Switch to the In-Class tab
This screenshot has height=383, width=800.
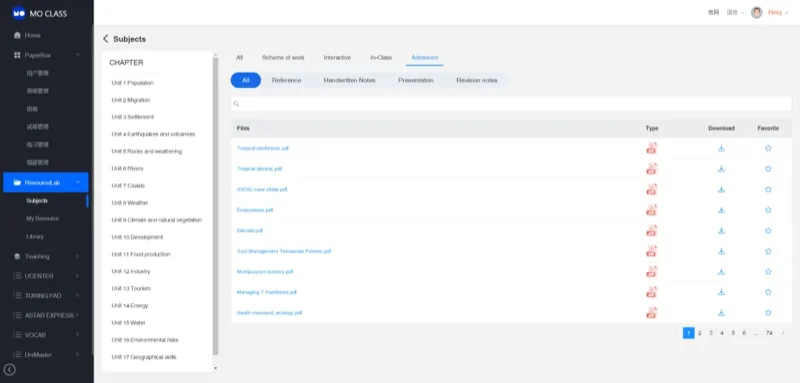(381, 58)
